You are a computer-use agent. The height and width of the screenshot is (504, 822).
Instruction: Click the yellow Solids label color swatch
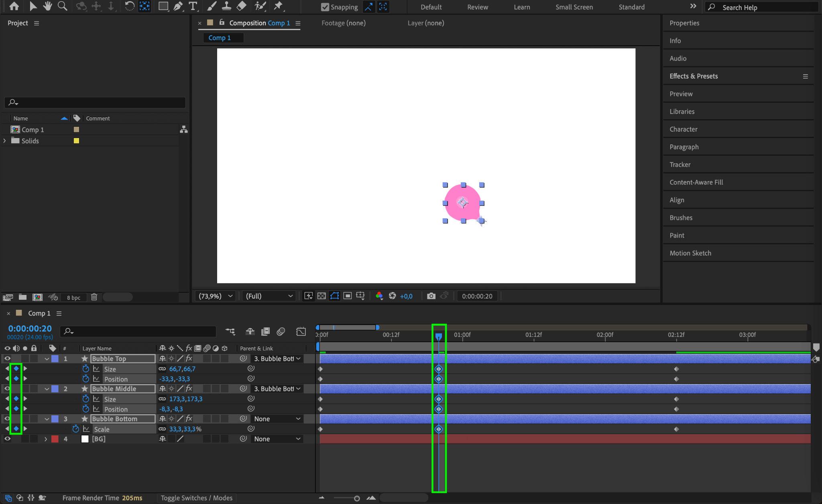tap(76, 141)
